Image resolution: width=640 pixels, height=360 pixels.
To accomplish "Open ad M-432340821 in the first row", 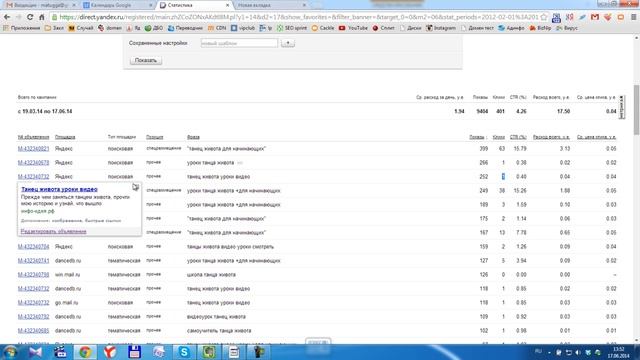I will pyautogui.click(x=33, y=149).
